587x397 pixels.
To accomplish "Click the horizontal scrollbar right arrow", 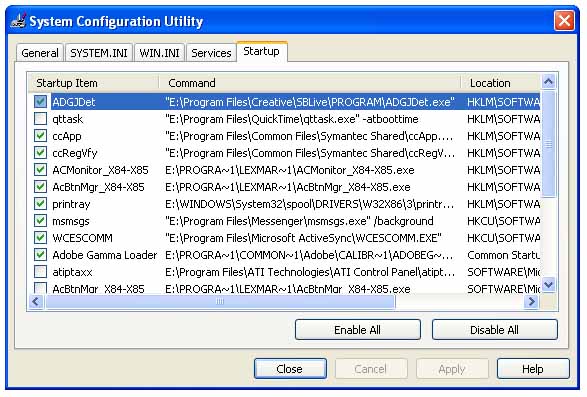I will point(532,301).
